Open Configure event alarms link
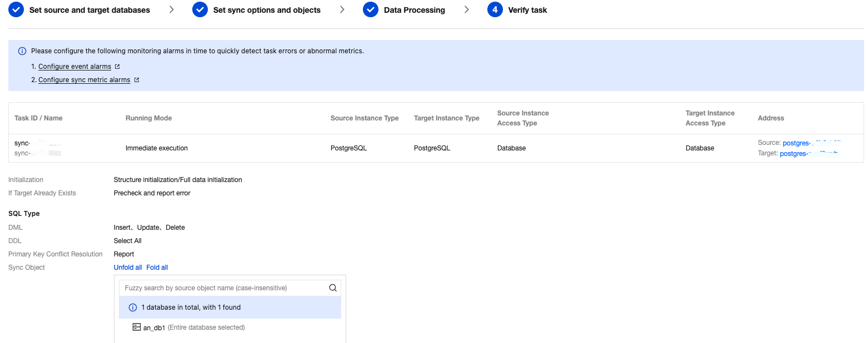This screenshot has height=343, width=868. tap(74, 67)
